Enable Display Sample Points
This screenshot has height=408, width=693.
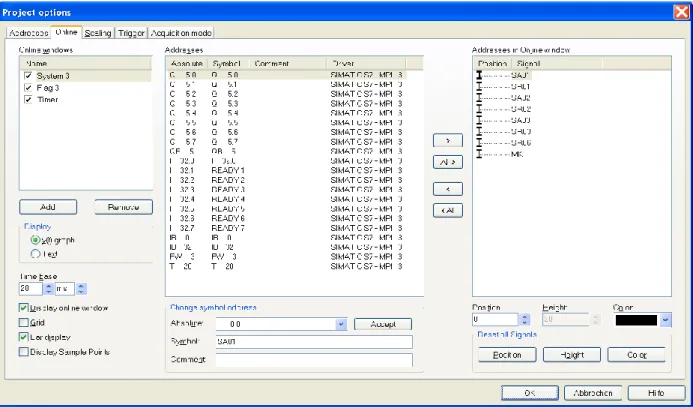click(23, 352)
